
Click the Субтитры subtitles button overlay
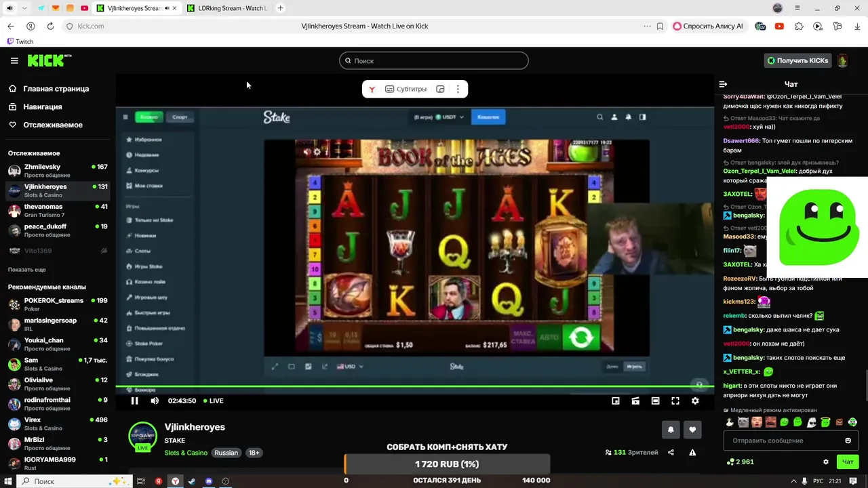click(406, 89)
